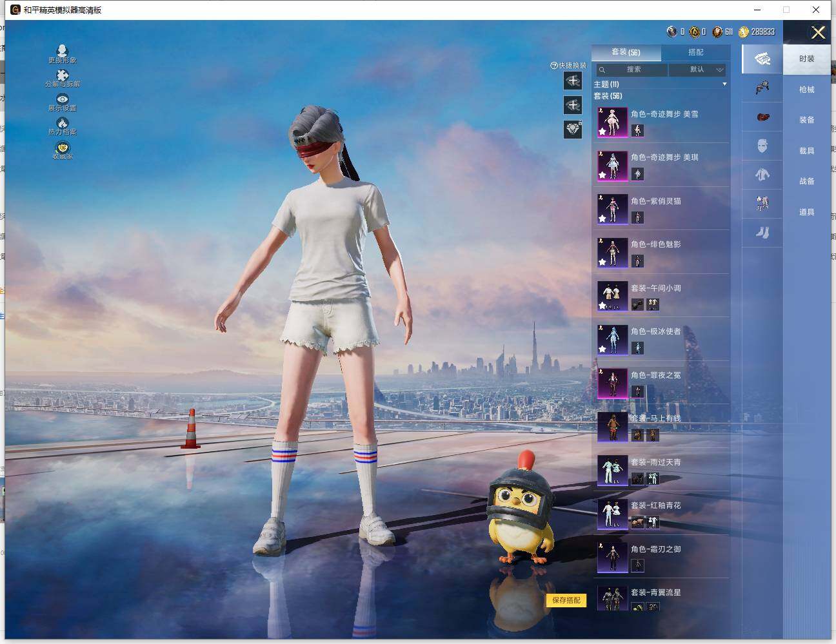Open the 更换形象 change-appearance icon
This screenshot has width=836, height=644.
tap(62, 52)
